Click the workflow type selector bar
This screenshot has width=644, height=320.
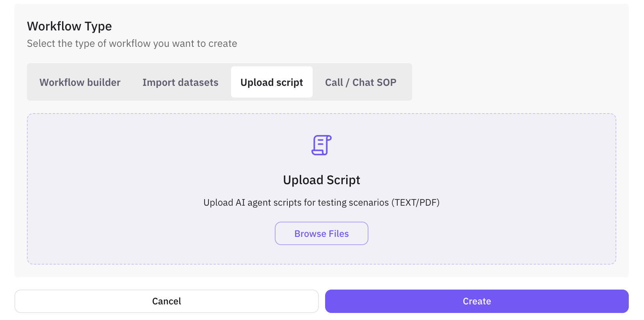219,82
